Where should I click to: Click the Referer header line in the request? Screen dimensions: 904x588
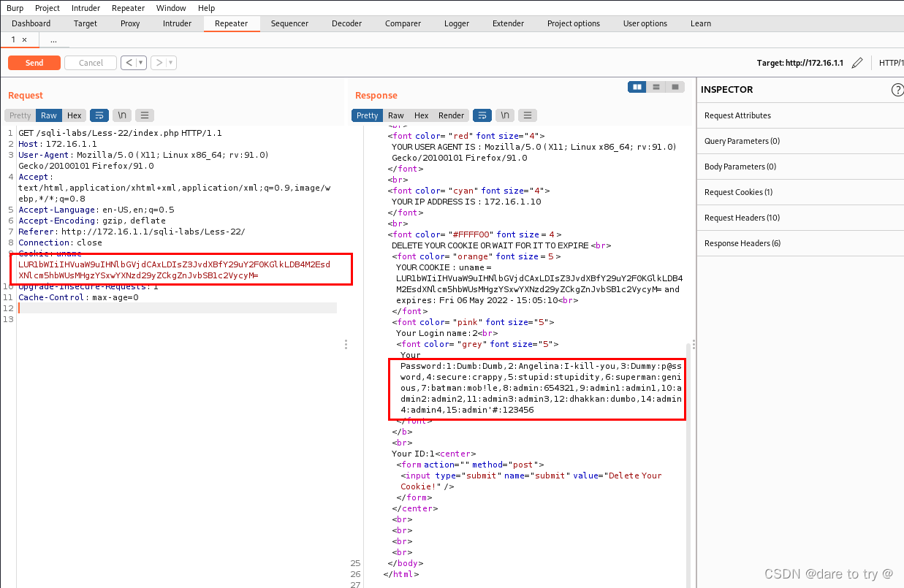click(x=132, y=232)
